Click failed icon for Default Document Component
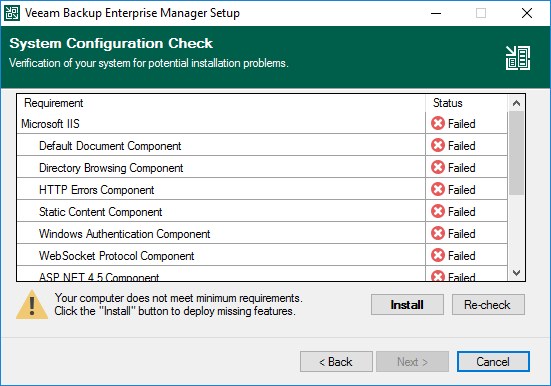The width and height of the screenshot is (551, 386). point(438,145)
